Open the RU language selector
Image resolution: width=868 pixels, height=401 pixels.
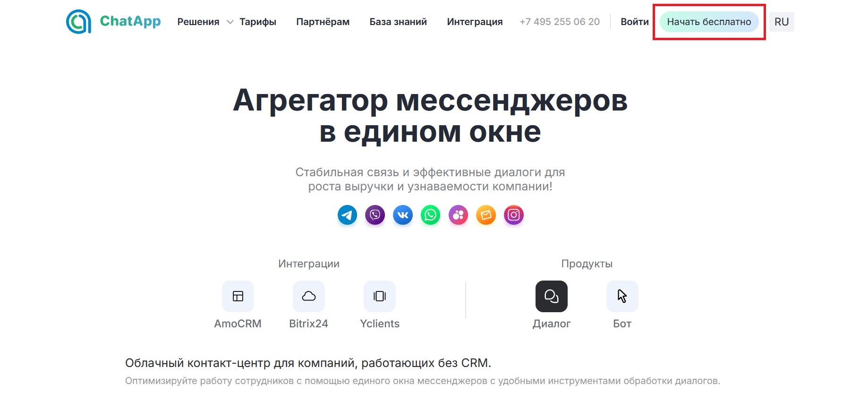click(x=782, y=22)
